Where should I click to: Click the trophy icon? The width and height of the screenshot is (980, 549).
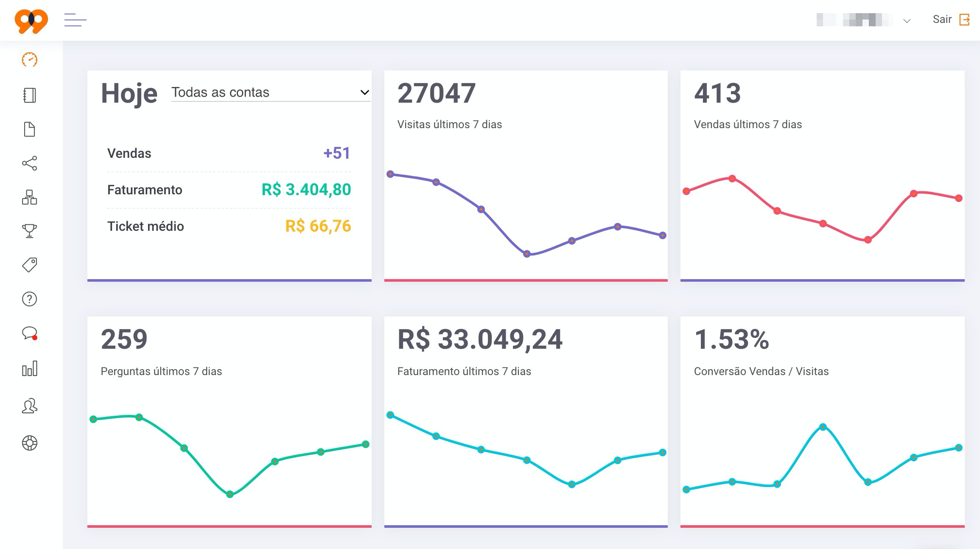coord(30,231)
